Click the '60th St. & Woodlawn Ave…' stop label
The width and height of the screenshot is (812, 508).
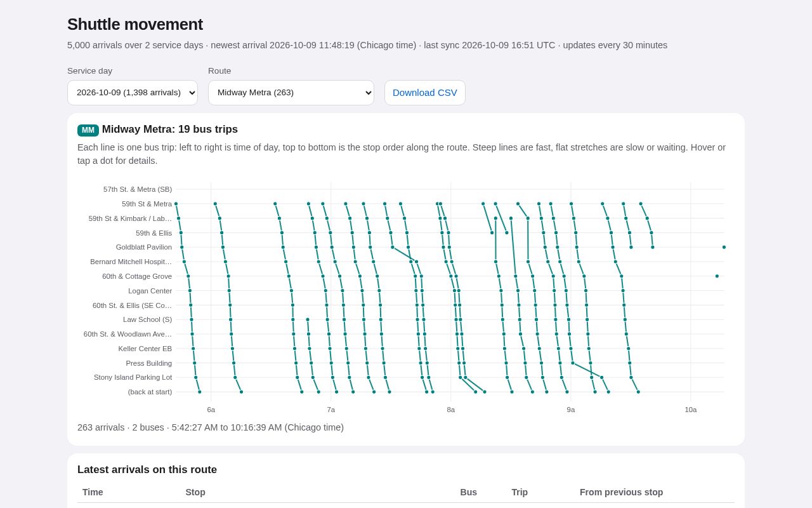coord(128,334)
